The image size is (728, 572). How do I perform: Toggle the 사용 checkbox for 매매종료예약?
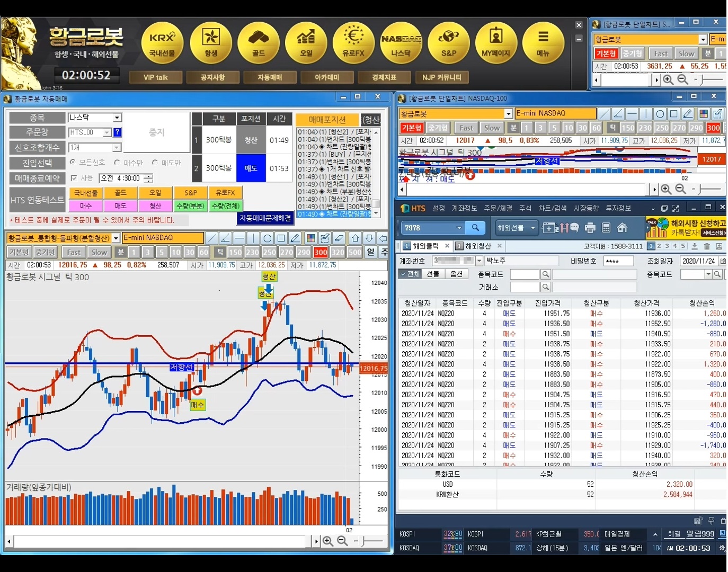pyautogui.click(x=74, y=178)
